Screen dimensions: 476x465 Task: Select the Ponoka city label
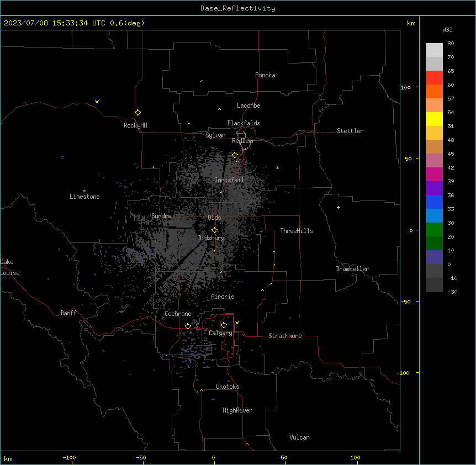265,75
